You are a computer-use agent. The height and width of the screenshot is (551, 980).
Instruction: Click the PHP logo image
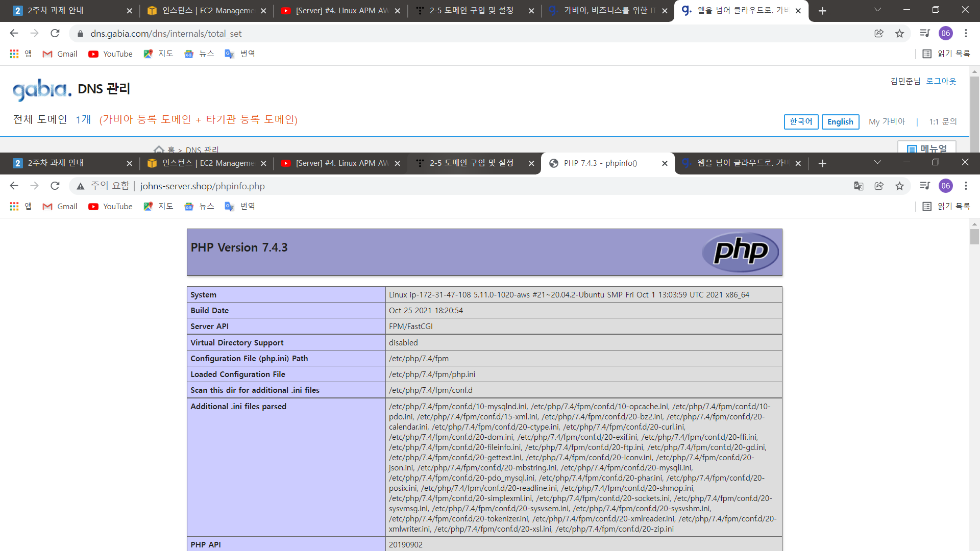click(x=740, y=252)
